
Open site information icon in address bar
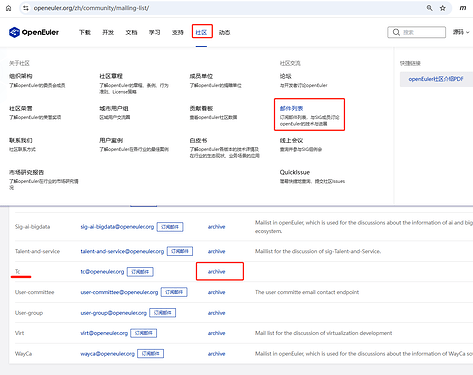pos(26,8)
